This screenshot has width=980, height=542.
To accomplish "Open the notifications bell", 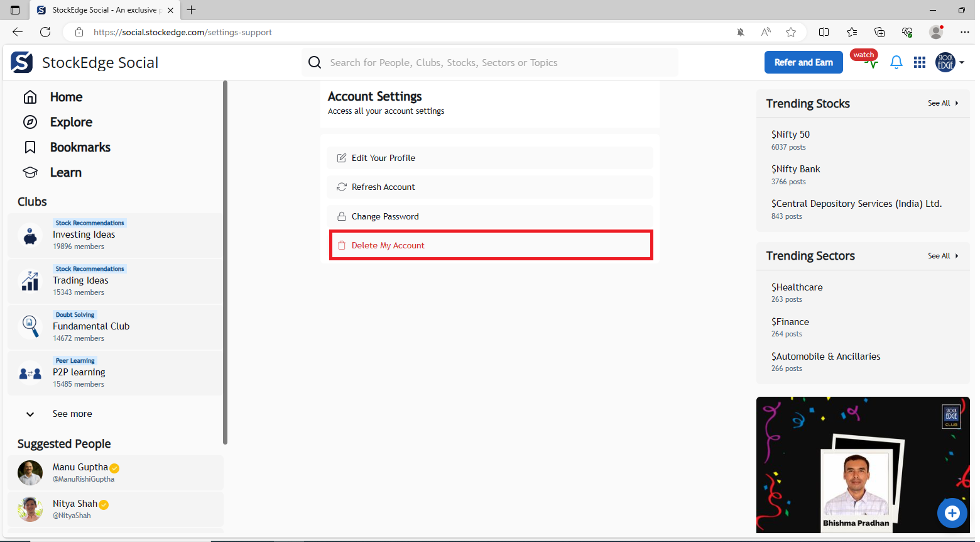I will (896, 62).
